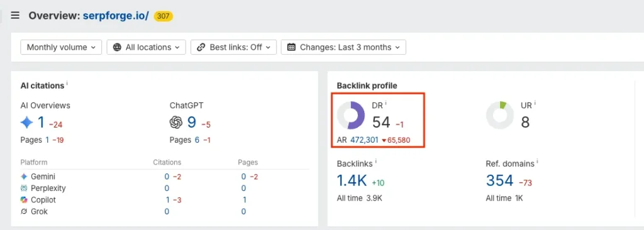Click the Platform column header
Viewport: 644px width, 230px height.
[34, 163]
